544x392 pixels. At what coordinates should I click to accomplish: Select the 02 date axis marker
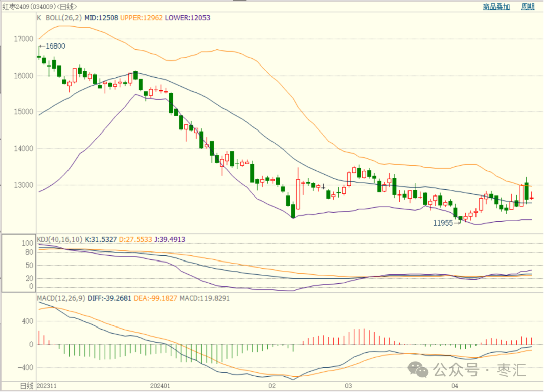click(272, 386)
